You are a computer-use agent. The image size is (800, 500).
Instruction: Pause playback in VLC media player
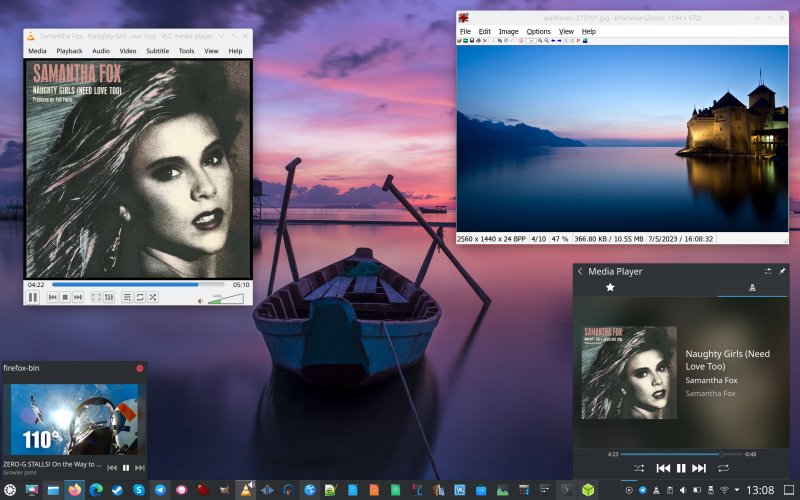(x=33, y=297)
